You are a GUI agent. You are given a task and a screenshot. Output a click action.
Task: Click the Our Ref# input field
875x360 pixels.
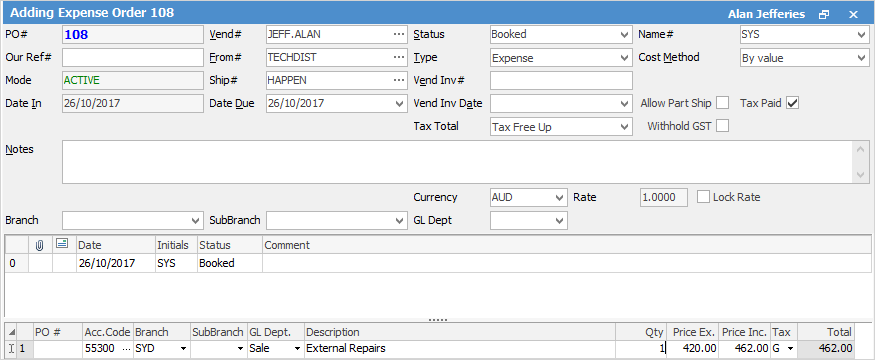[133, 57]
